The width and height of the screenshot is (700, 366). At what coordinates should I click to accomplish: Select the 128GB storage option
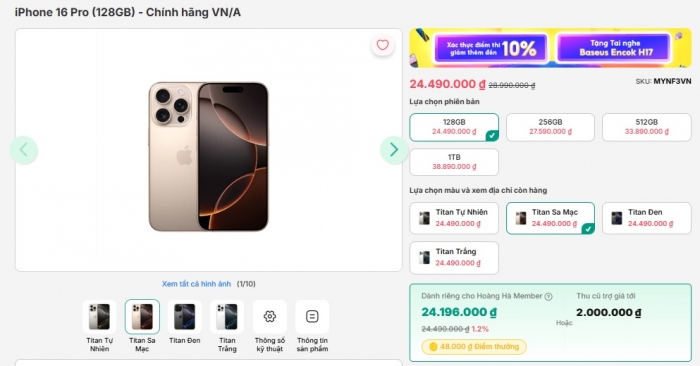click(454, 127)
